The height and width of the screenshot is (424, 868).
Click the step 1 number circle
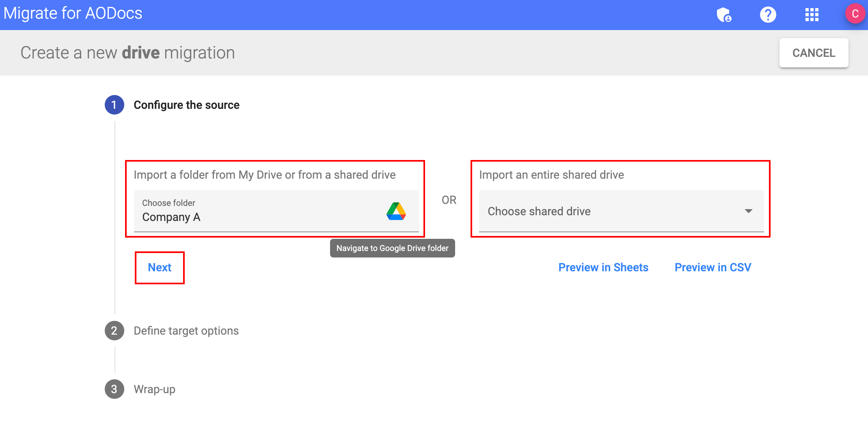point(114,105)
